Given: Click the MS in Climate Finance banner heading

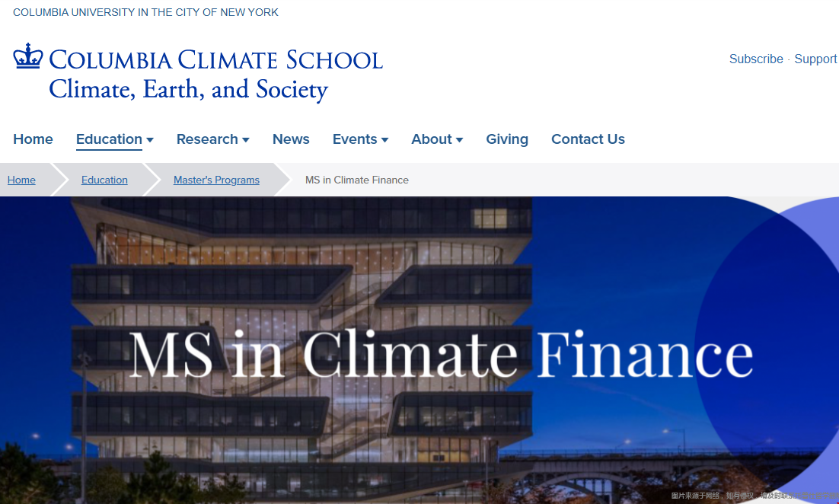Looking at the screenshot, I should (x=441, y=355).
